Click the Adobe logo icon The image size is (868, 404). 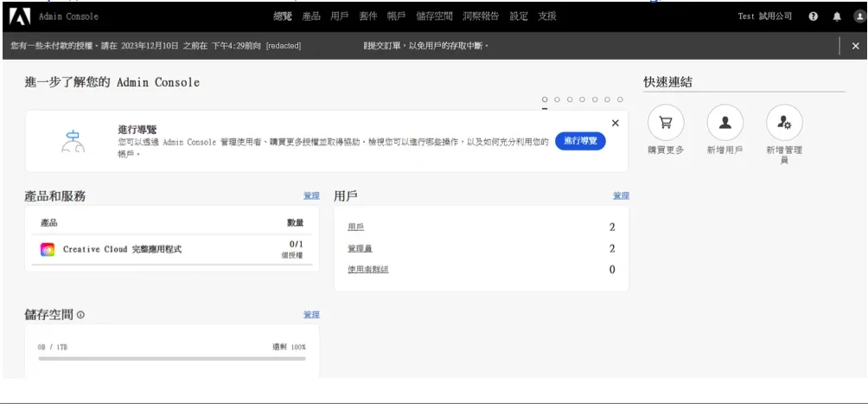20,16
